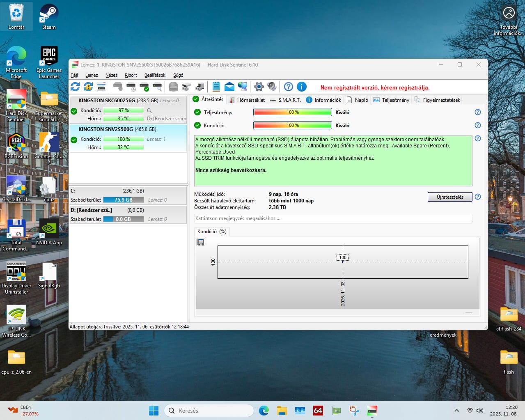Image resolution: width=525 pixels, height=420 pixels.
Task: Click the disk list panel toolbar icon
Action: (x=101, y=87)
